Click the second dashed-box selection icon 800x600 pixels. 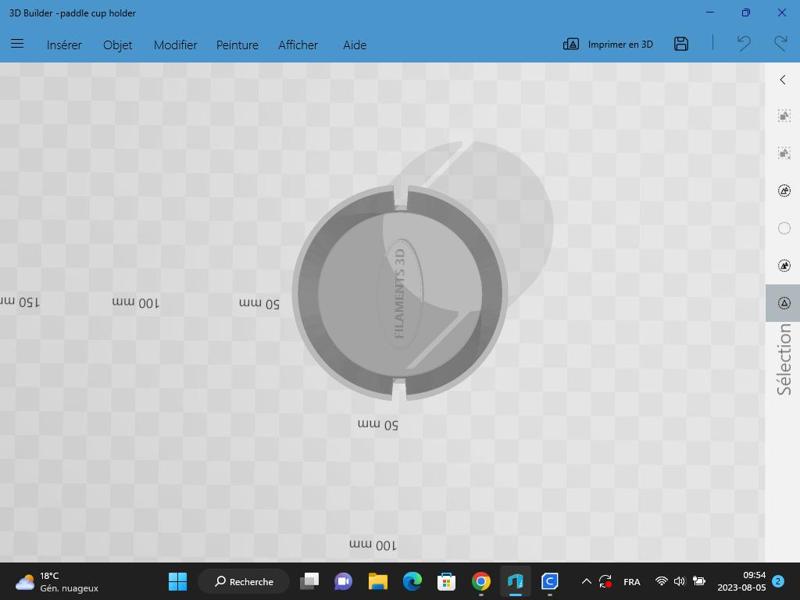pyautogui.click(x=784, y=153)
